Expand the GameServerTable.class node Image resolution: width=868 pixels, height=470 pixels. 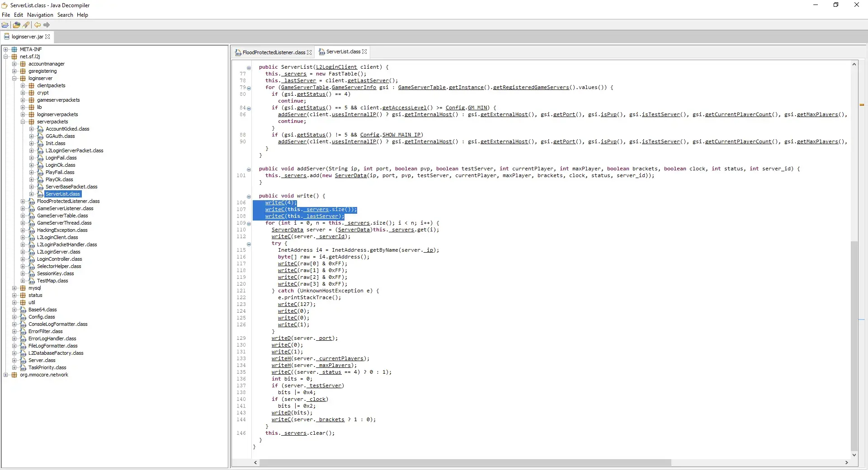[x=23, y=216]
